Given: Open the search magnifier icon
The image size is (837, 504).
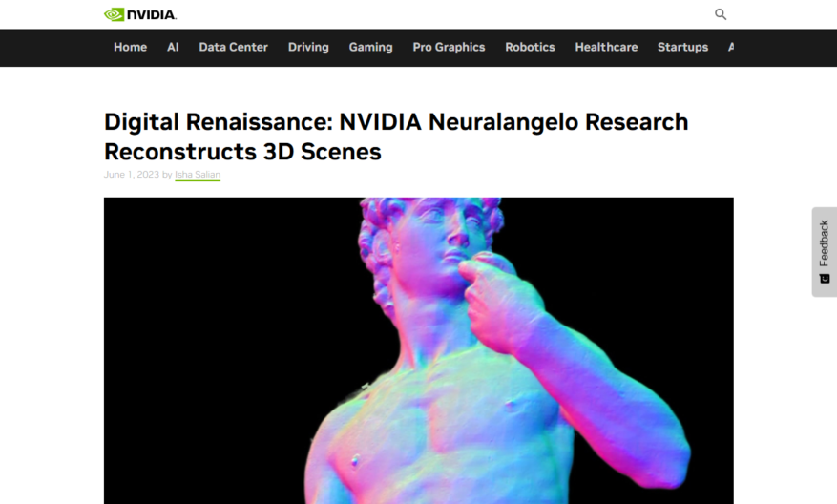Looking at the screenshot, I should point(721,14).
